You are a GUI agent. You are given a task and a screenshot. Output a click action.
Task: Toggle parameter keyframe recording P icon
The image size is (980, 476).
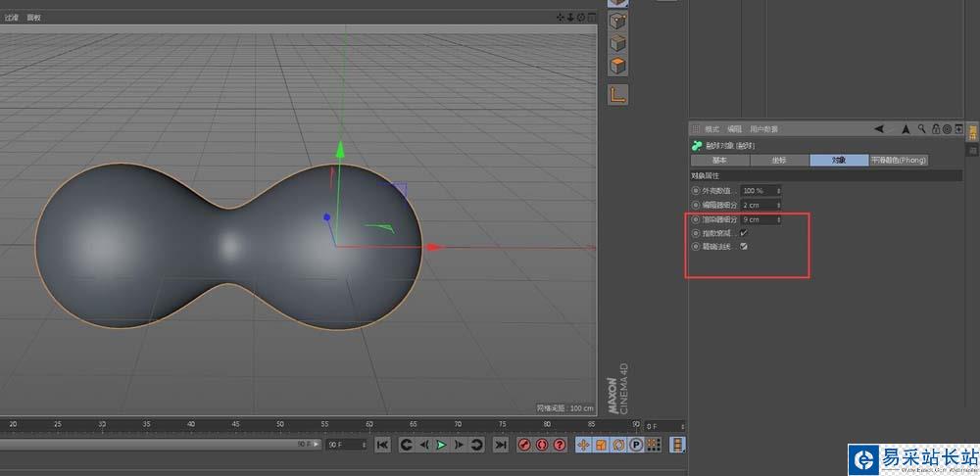pyautogui.click(x=636, y=445)
